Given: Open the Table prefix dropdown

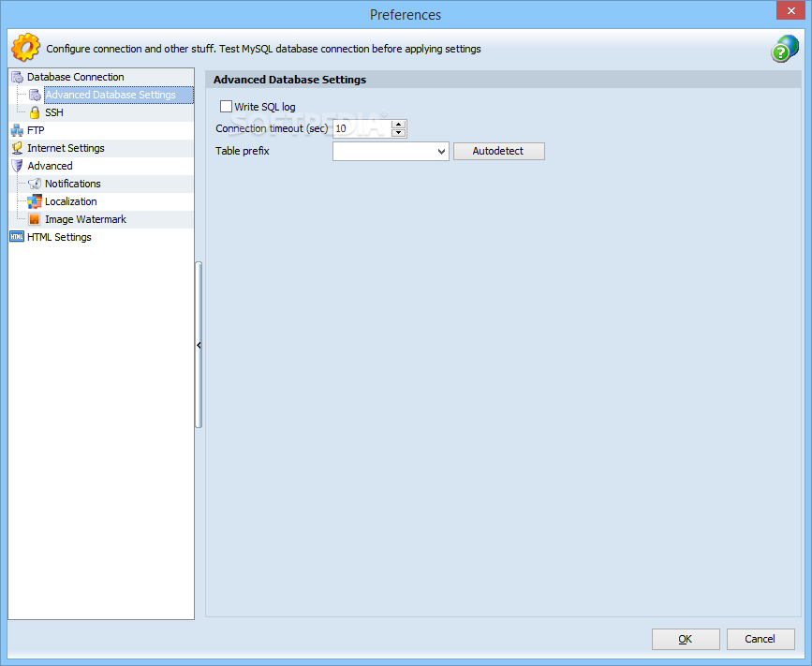Looking at the screenshot, I should tap(441, 152).
